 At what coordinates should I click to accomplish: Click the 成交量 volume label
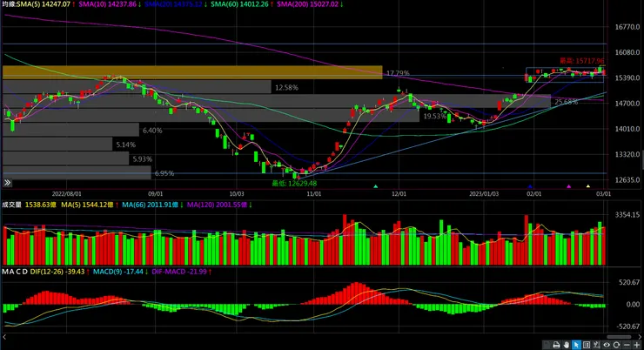pyautogui.click(x=11, y=205)
